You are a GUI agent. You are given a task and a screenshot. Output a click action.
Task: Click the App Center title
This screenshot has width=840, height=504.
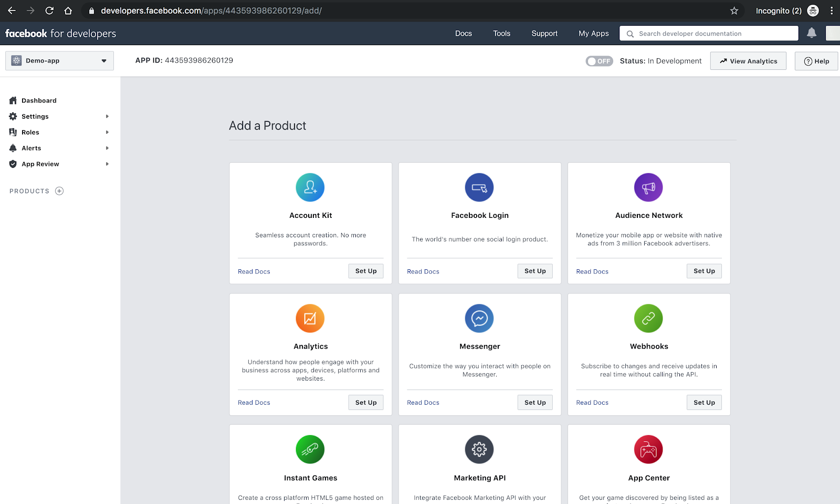click(x=649, y=478)
